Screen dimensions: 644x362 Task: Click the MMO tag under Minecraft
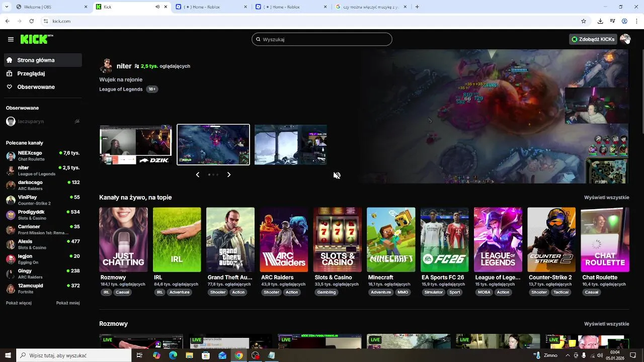[403, 292]
